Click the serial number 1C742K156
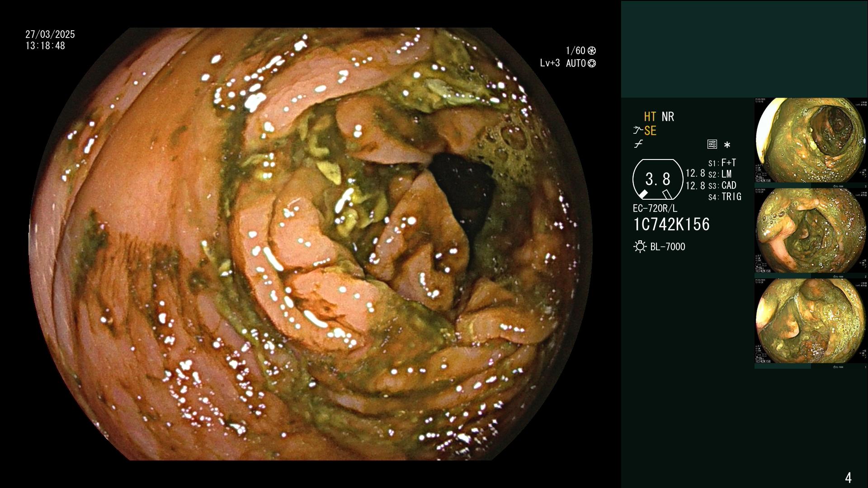The width and height of the screenshot is (868, 488). tap(671, 224)
